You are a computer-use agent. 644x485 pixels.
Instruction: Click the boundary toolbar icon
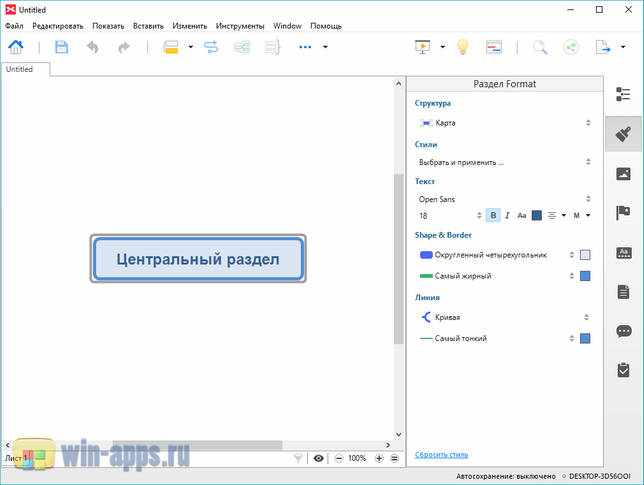[242, 47]
